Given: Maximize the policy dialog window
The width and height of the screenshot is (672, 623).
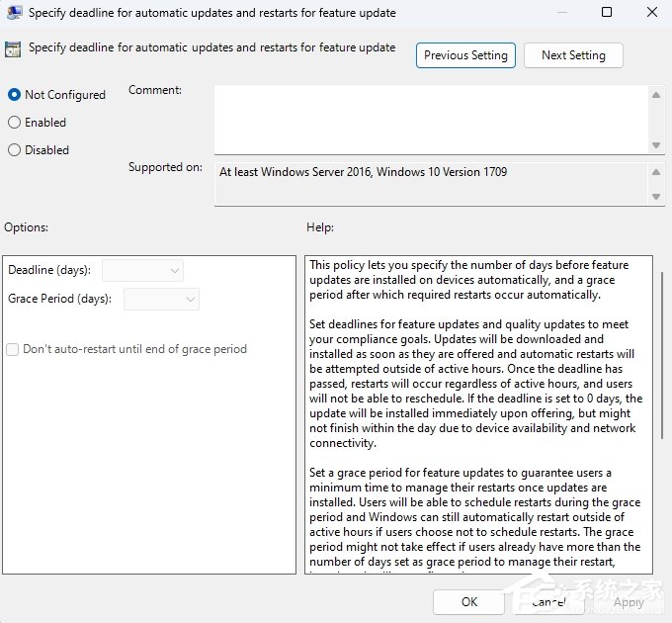Looking at the screenshot, I should tap(607, 13).
